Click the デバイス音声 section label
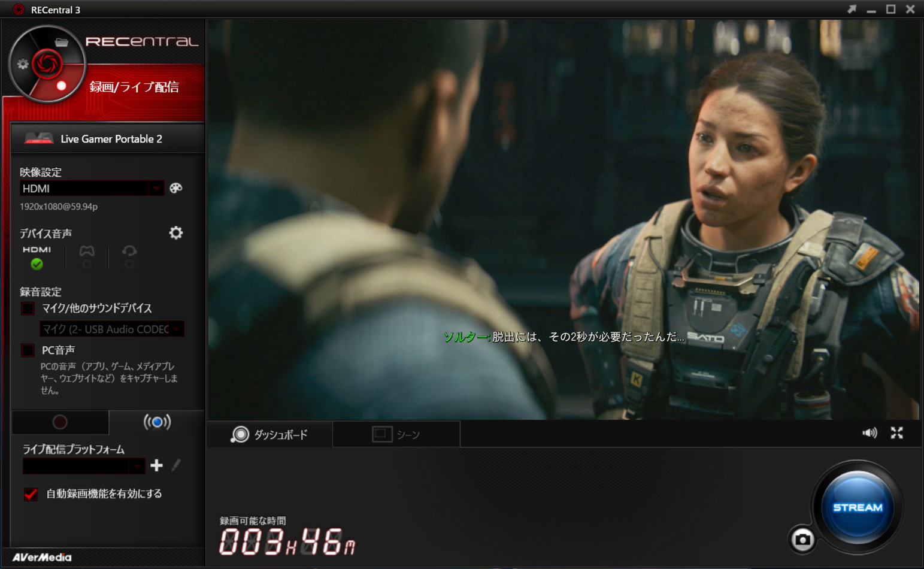 coord(46,234)
